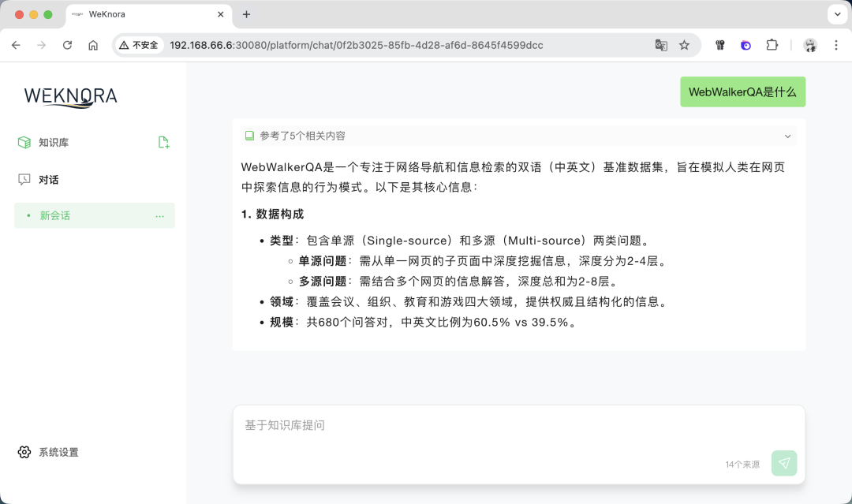Close the WeKnora tab
Screen dimensions: 852x504
(221, 15)
